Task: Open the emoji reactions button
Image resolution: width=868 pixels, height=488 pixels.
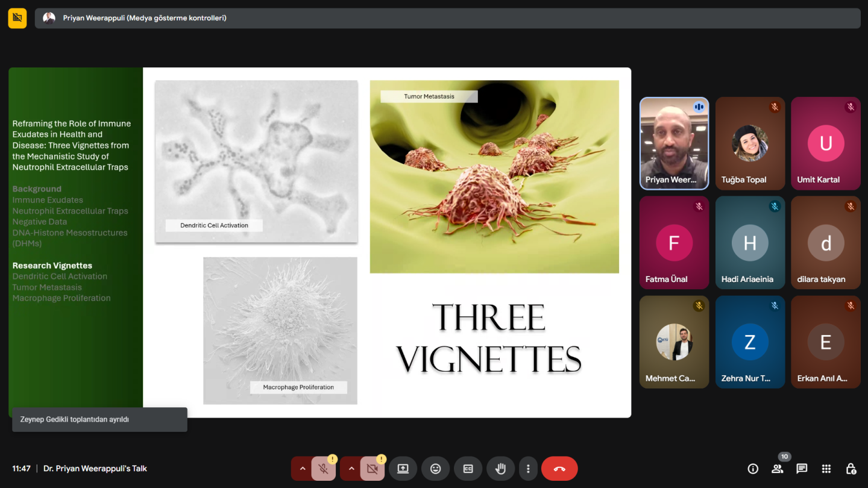Action: coord(435,469)
